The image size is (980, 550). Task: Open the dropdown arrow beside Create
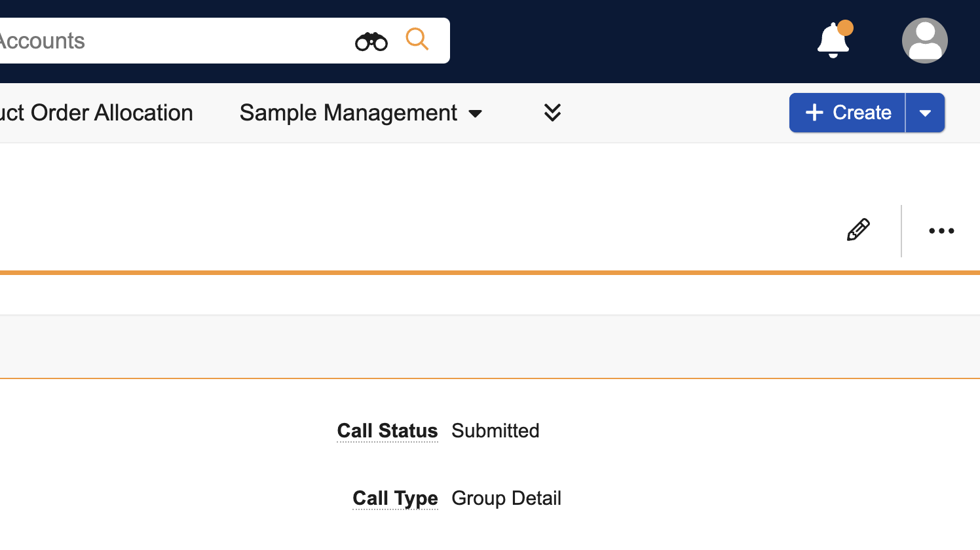(x=925, y=113)
